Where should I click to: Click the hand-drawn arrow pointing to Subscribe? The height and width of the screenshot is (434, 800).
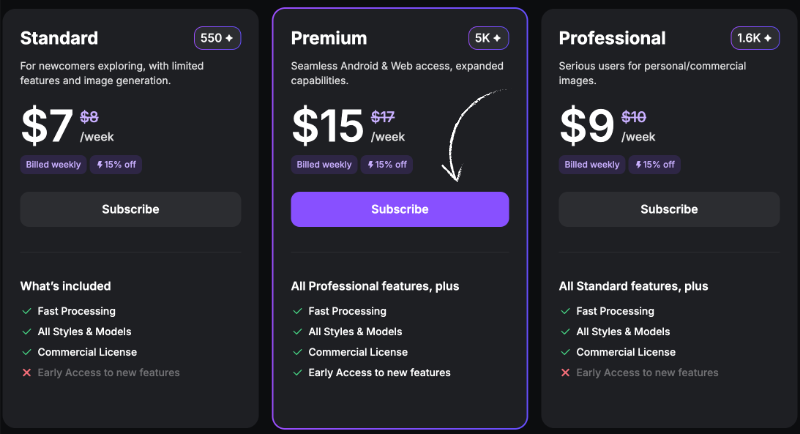pos(472,135)
